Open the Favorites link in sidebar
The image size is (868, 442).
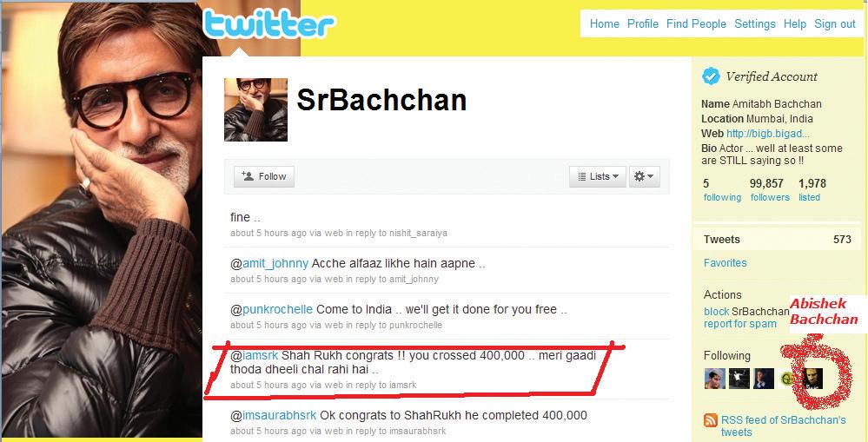[726, 263]
